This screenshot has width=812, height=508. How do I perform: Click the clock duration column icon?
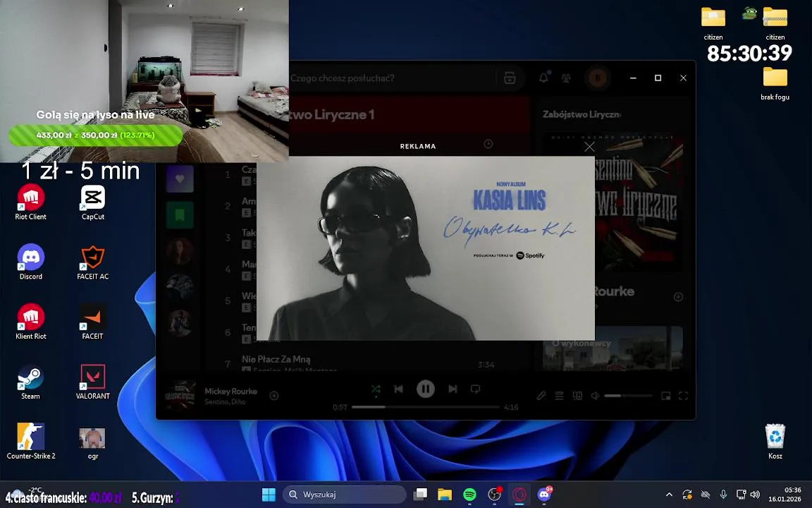click(488, 144)
